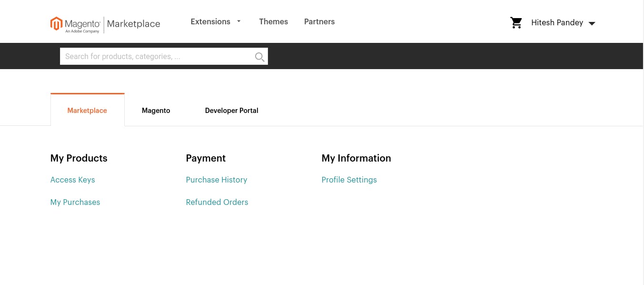Focus the product search field
Viewport: 644px width, 285px height.
point(157,56)
